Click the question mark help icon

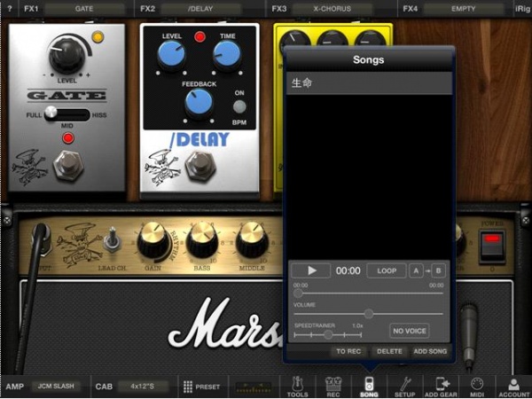coord(9,9)
